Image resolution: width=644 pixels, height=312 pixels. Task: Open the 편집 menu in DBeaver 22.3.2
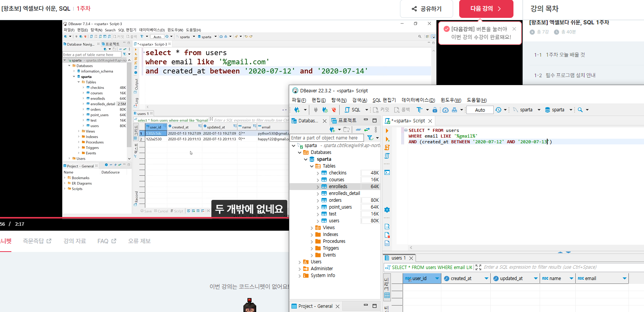pyautogui.click(x=318, y=100)
